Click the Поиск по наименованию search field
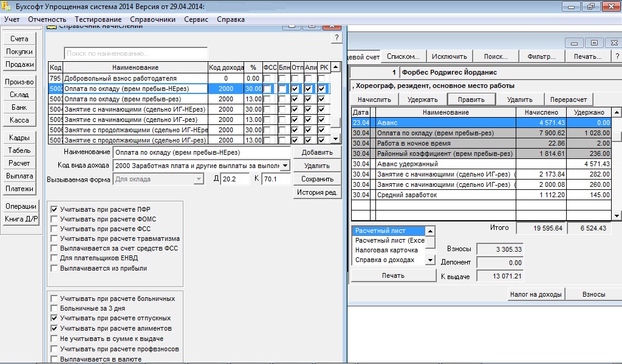The height and width of the screenshot is (364, 622). pos(135,53)
